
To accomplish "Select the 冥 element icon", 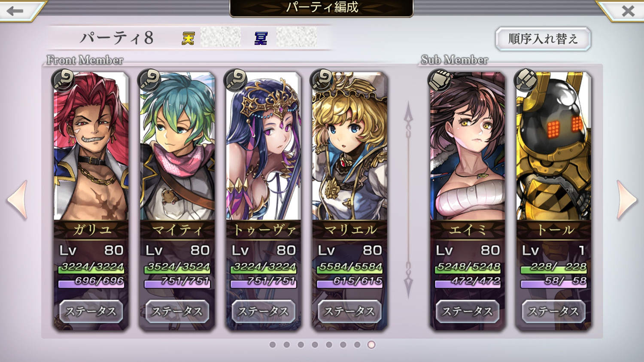I will click(x=261, y=39).
